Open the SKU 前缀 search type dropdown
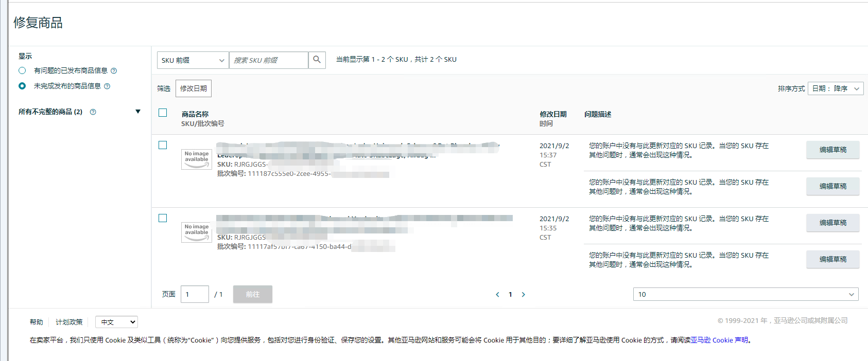Screen dimensions: 868x361 pyautogui.click(x=193, y=60)
